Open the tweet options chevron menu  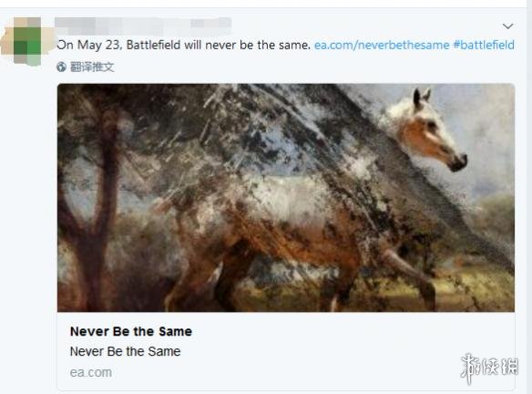tap(507, 26)
